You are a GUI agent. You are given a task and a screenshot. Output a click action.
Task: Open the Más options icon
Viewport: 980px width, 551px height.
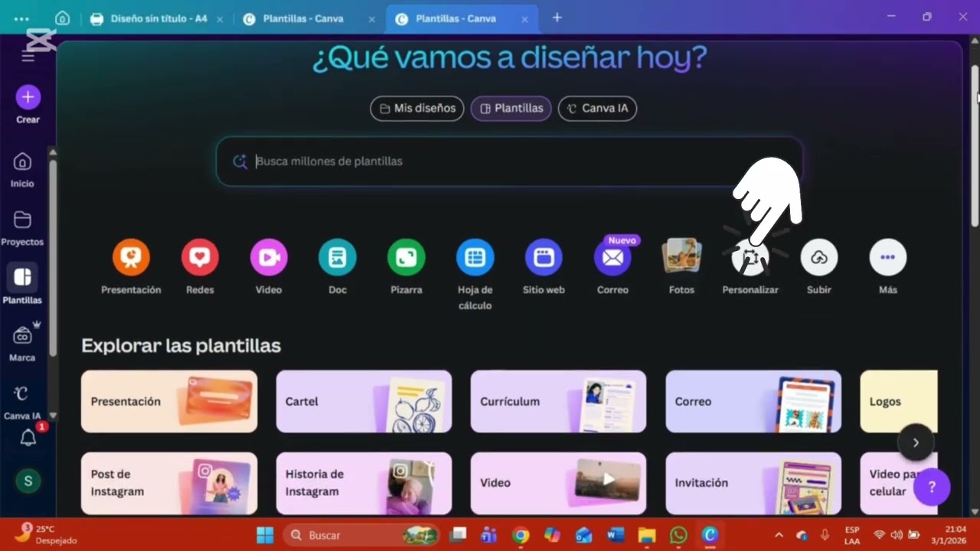(x=888, y=257)
